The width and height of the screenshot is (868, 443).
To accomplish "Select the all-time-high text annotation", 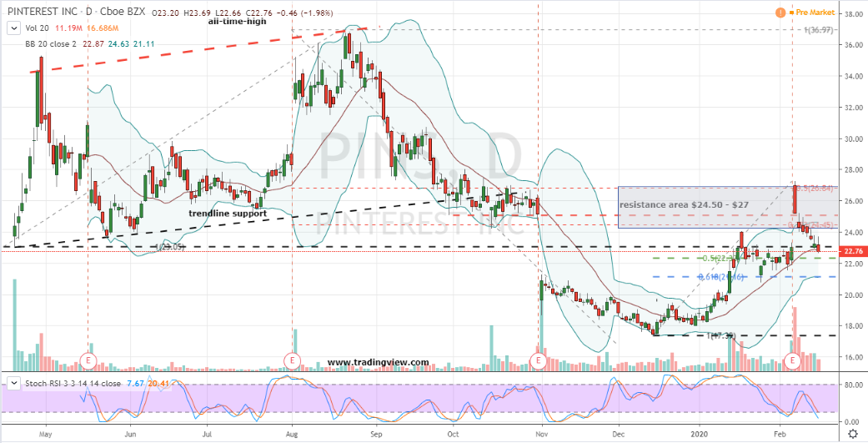I will pyautogui.click(x=237, y=22).
